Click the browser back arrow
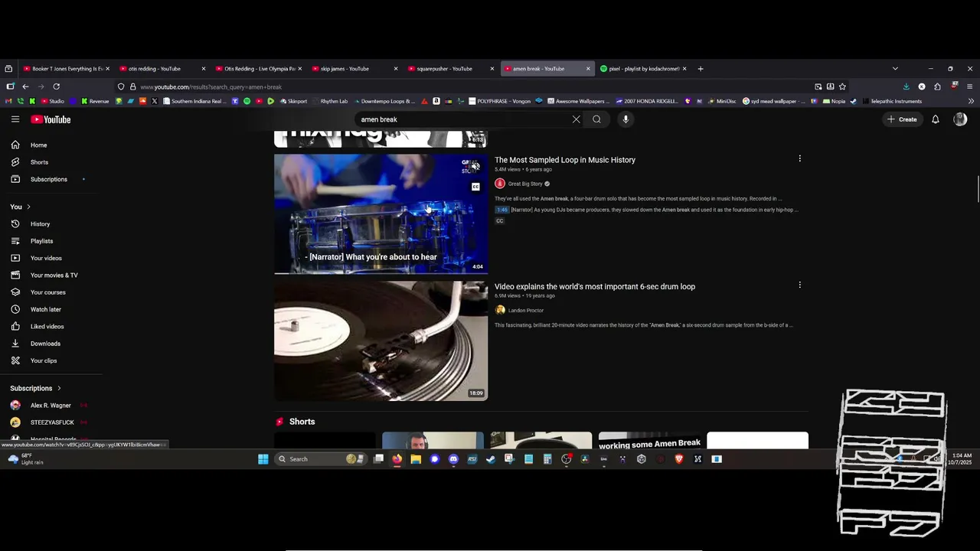 pyautogui.click(x=25, y=86)
